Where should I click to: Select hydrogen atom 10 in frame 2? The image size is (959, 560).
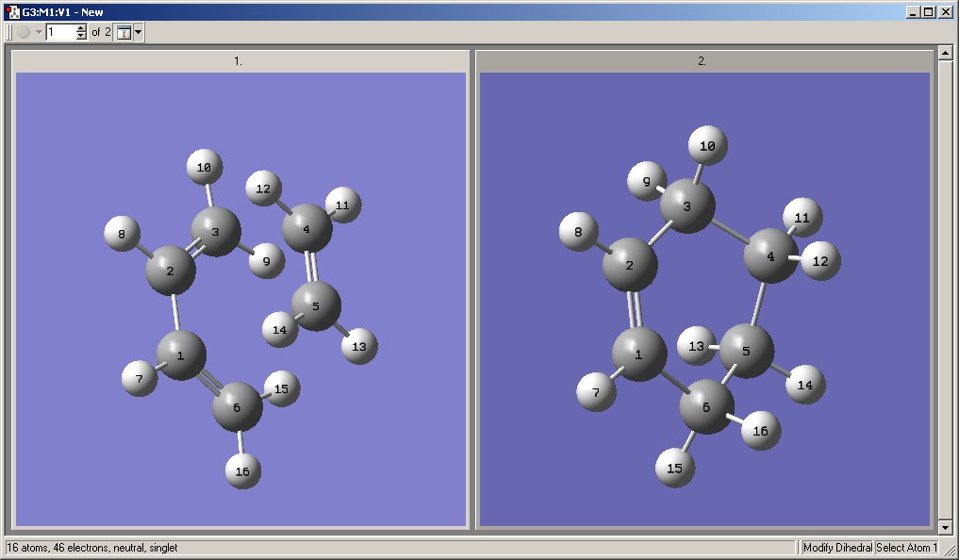tap(707, 146)
